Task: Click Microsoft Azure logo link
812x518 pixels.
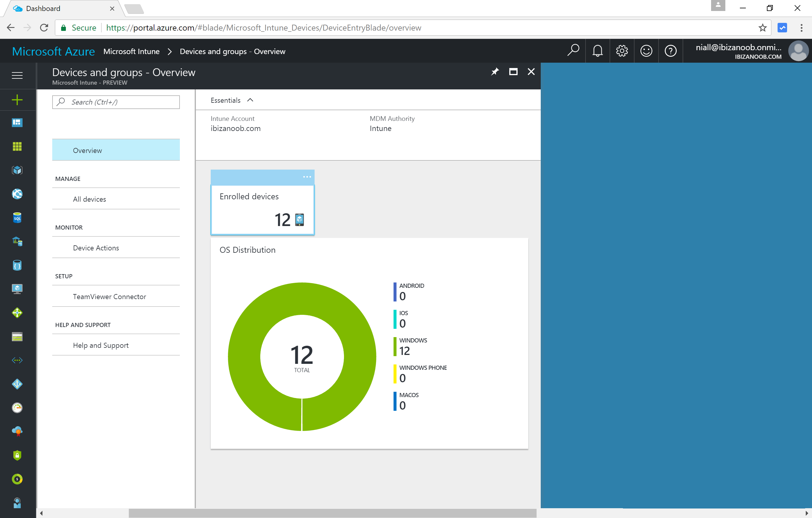Action: [x=53, y=51]
